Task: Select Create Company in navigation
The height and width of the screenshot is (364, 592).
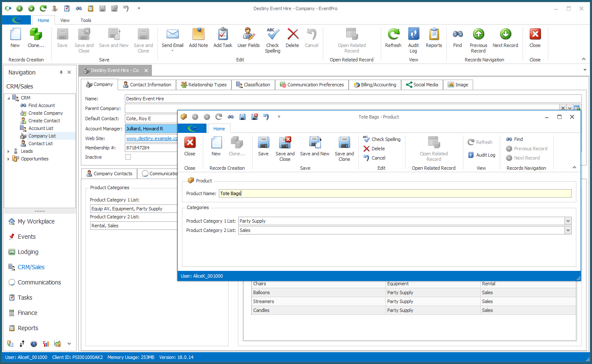Action: 45,113
